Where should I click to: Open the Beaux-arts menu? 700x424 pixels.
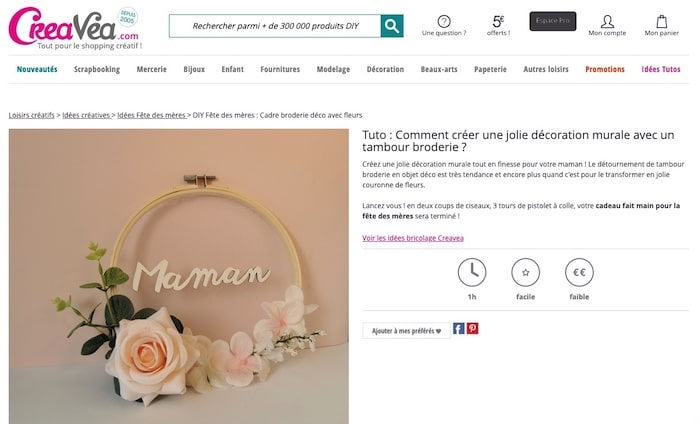(441, 69)
